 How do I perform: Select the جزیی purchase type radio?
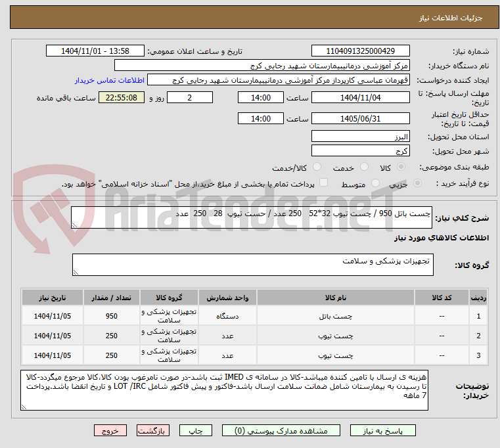[x=417, y=183]
